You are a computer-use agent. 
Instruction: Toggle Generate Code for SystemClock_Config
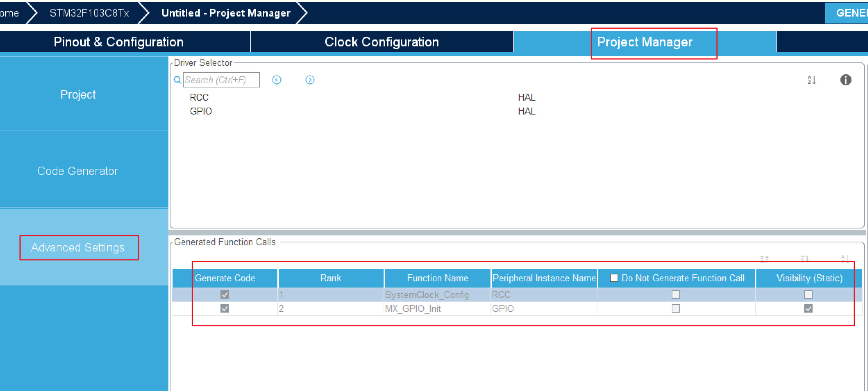[224, 295]
